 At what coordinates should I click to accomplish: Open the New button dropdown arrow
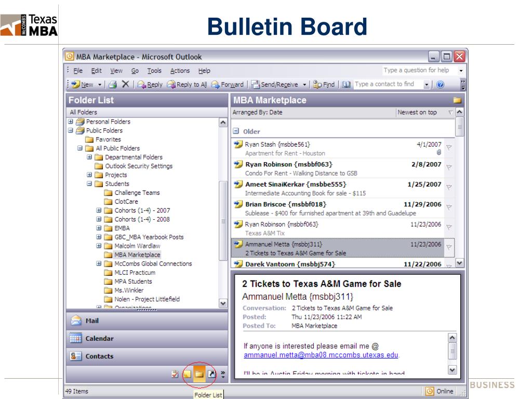point(100,85)
